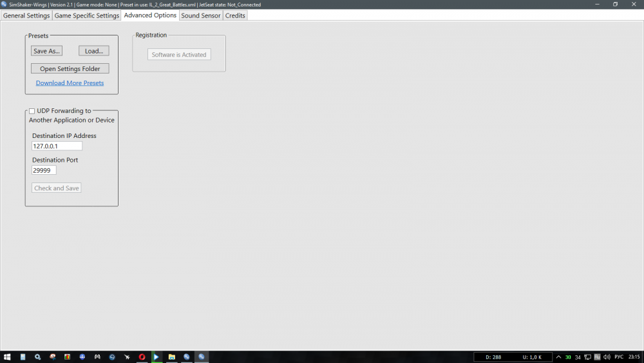
Task: Minimize the SimShaker-Wings window
Action: point(597,4)
